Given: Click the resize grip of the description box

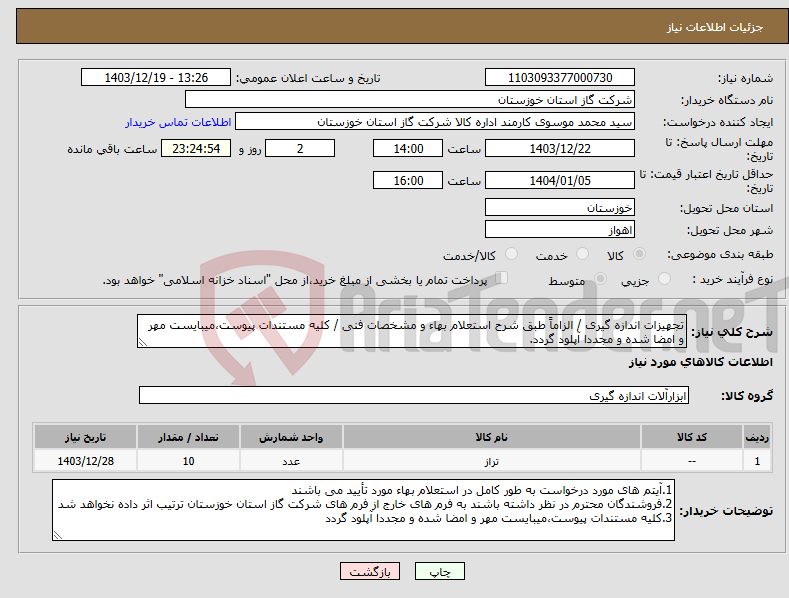Looking at the screenshot, I should [x=142, y=343].
